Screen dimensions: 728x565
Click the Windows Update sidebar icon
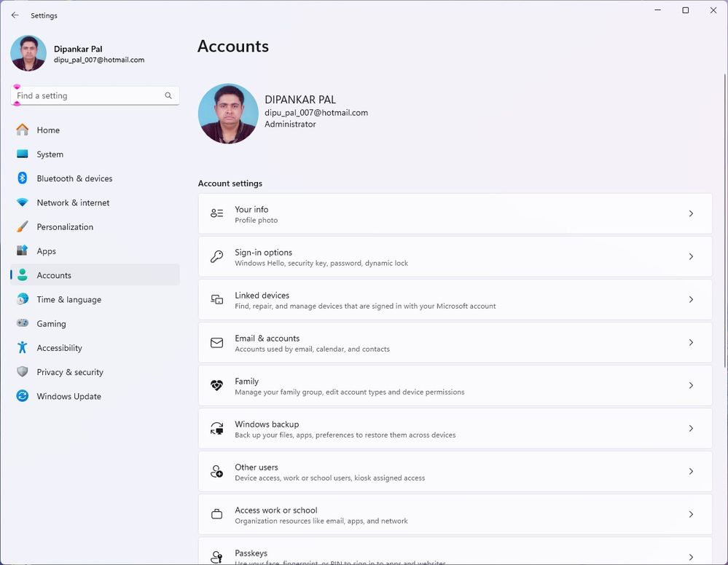coord(23,396)
